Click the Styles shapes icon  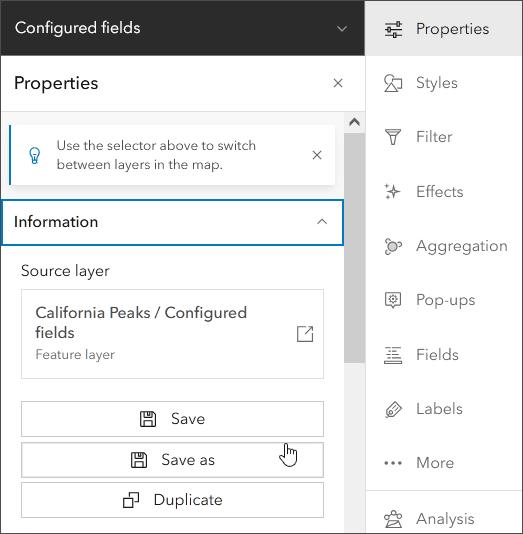(x=393, y=83)
